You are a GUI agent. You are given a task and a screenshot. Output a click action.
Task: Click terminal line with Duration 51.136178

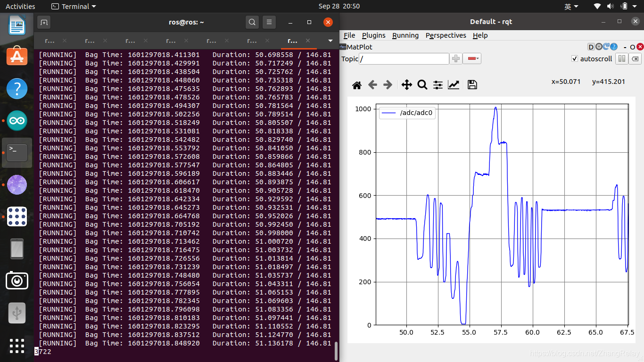pyautogui.click(x=185, y=343)
